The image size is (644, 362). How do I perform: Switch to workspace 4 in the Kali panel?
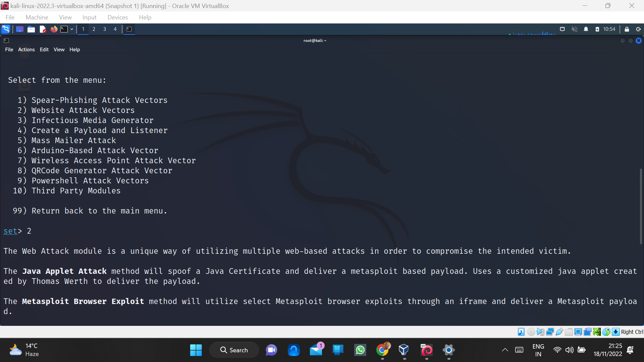(x=115, y=29)
